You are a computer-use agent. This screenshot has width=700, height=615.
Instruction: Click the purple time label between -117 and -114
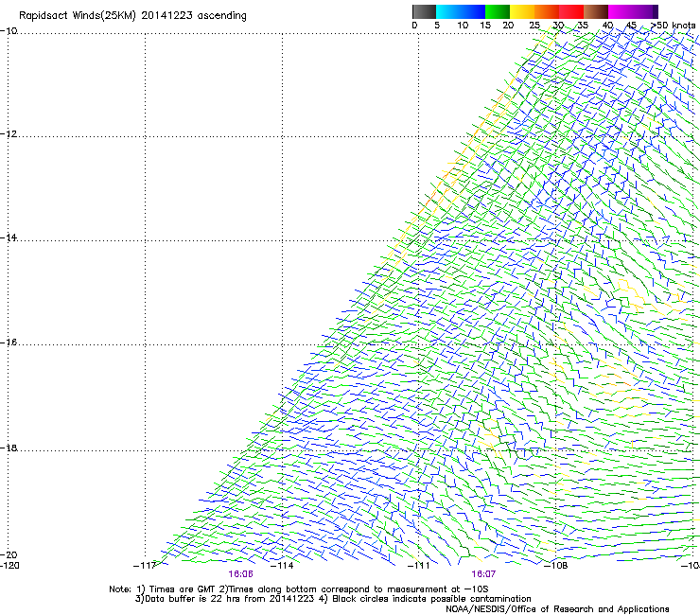pyautogui.click(x=240, y=574)
